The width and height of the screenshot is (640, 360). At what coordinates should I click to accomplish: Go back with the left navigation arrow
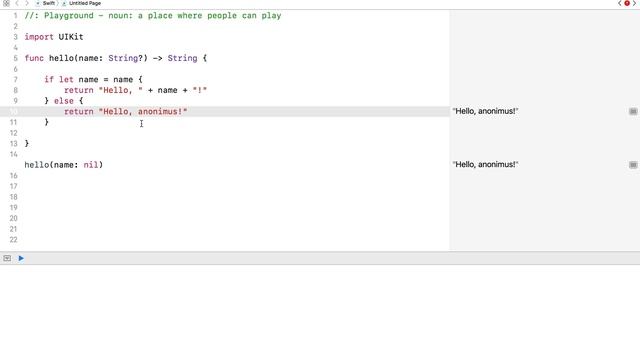click(17, 3)
